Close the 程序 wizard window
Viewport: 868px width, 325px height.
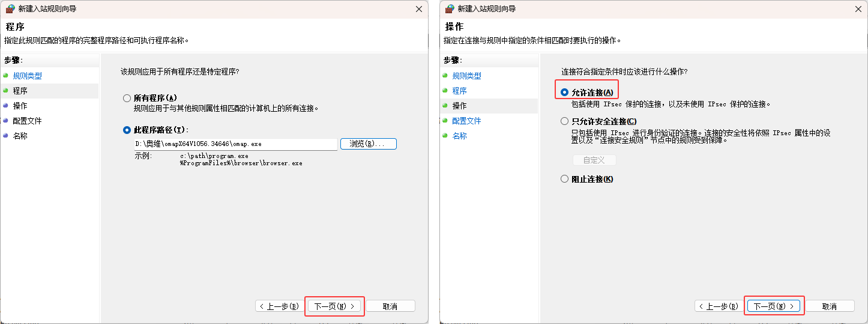(x=419, y=8)
